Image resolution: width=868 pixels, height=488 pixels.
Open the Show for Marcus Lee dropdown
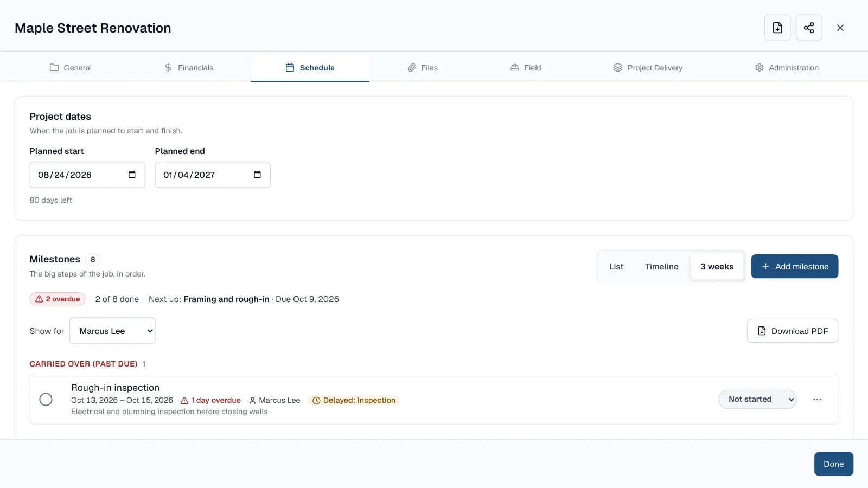(112, 331)
